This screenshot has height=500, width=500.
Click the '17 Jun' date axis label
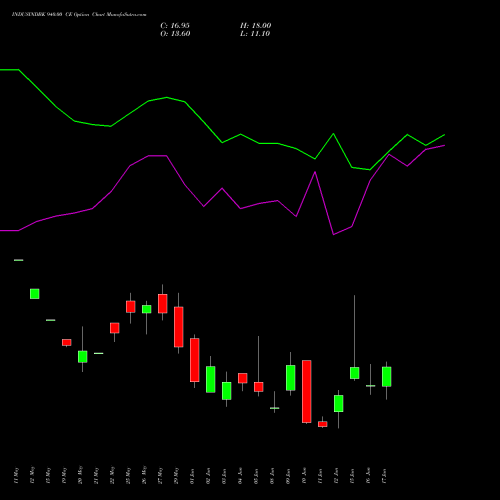pos(384,476)
